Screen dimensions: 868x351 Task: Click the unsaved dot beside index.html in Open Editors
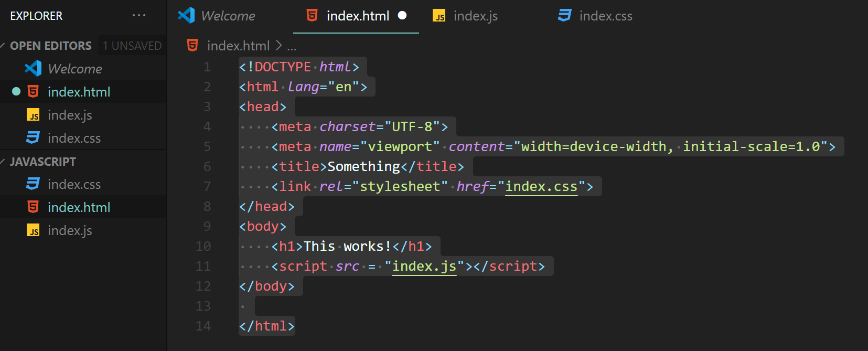tap(16, 92)
